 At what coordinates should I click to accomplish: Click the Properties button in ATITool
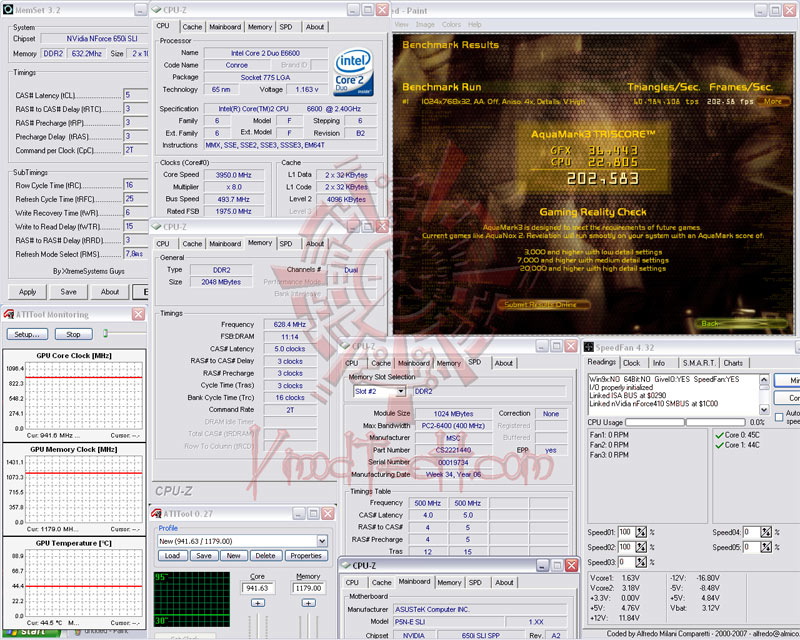coord(306,556)
